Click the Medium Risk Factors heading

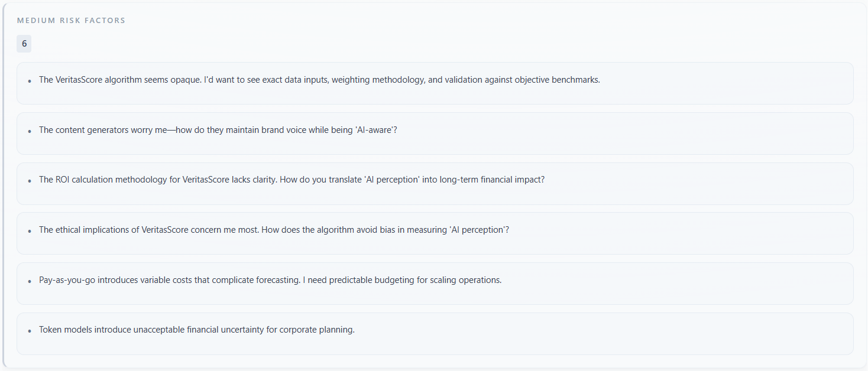point(71,21)
